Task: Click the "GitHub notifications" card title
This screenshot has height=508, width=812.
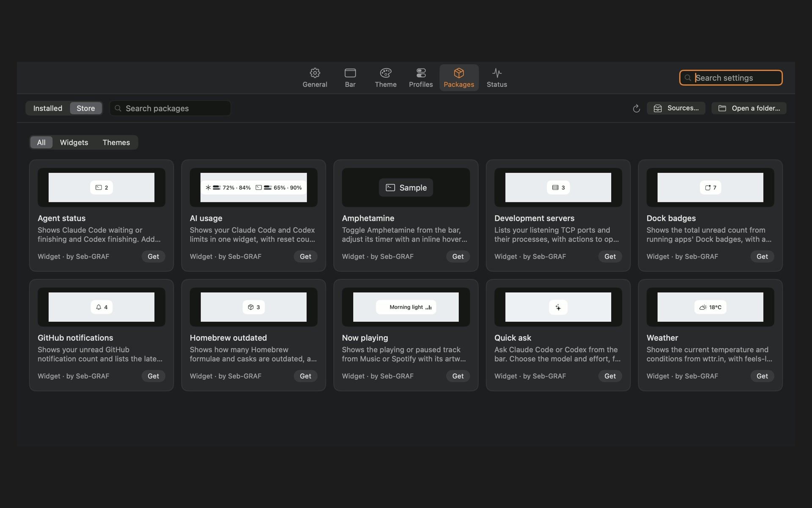Action: coord(75,338)
